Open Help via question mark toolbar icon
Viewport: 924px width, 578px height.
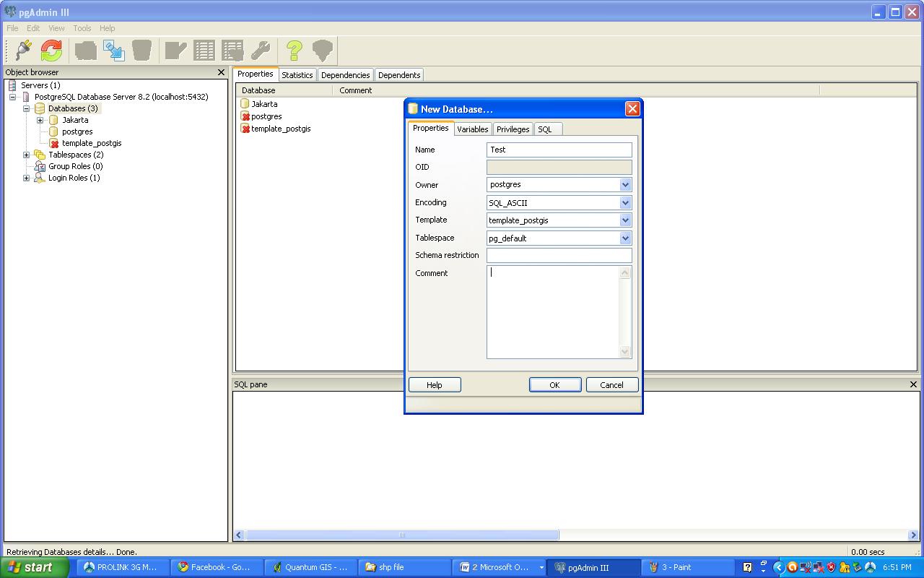(x=293, y=51)
